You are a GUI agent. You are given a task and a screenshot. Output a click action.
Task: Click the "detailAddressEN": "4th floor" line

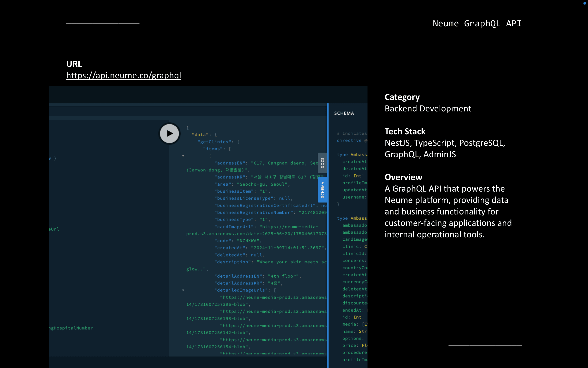point(257,276)
